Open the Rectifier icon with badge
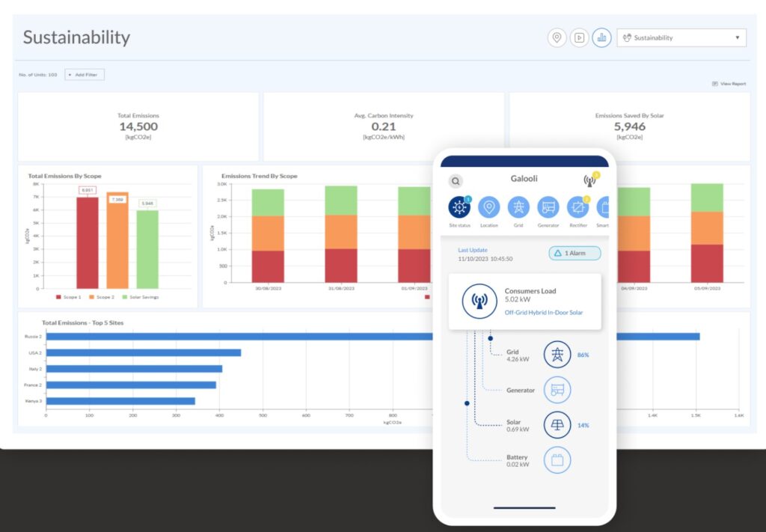766x532 pixels. (x=577, y=207)
